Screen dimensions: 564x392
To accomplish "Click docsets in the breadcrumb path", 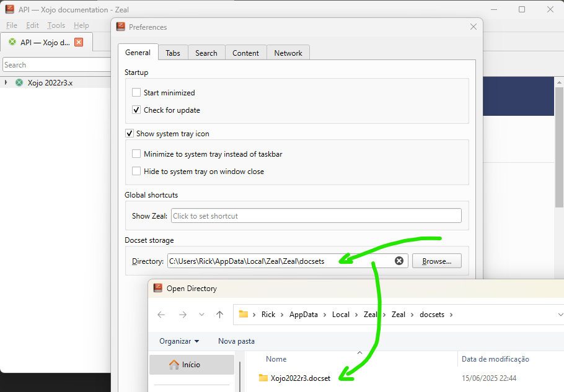I will pyautogui.click(x=432, y=315).
